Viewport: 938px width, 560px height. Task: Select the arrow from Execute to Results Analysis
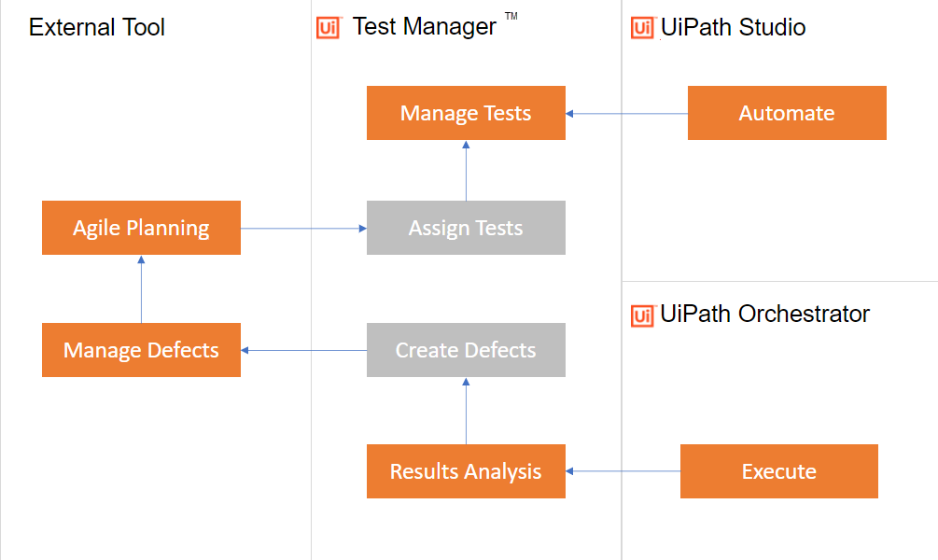pyautogui.click(x=623, y=471)
